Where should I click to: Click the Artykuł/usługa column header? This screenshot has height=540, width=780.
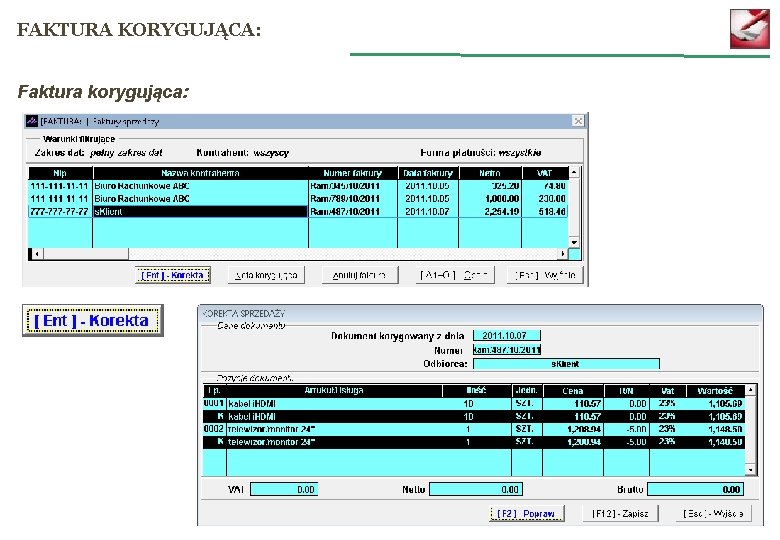click(334, 390)
